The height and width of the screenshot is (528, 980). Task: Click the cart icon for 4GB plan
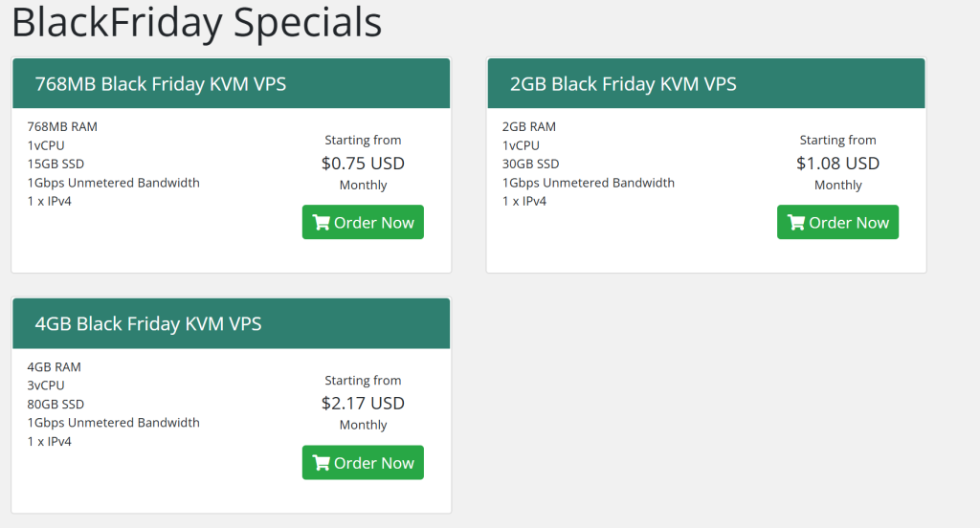321,463
